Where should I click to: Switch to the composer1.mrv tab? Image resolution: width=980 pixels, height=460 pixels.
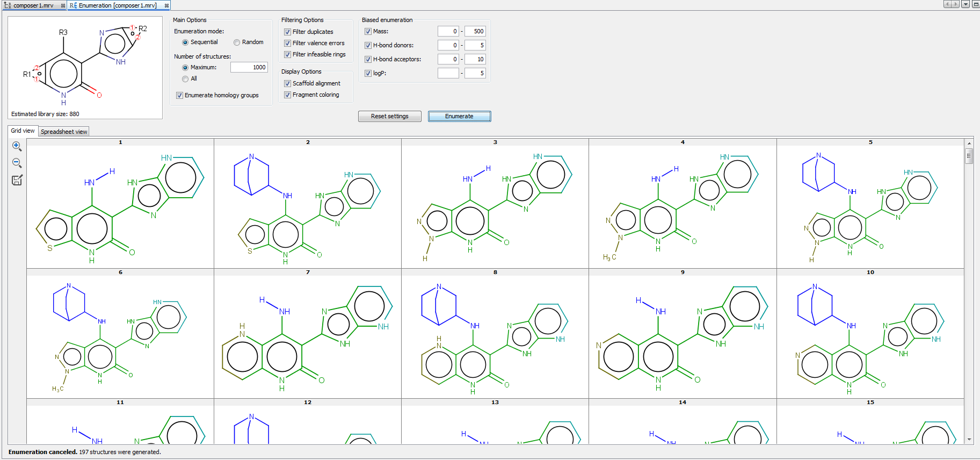point(33,5)
